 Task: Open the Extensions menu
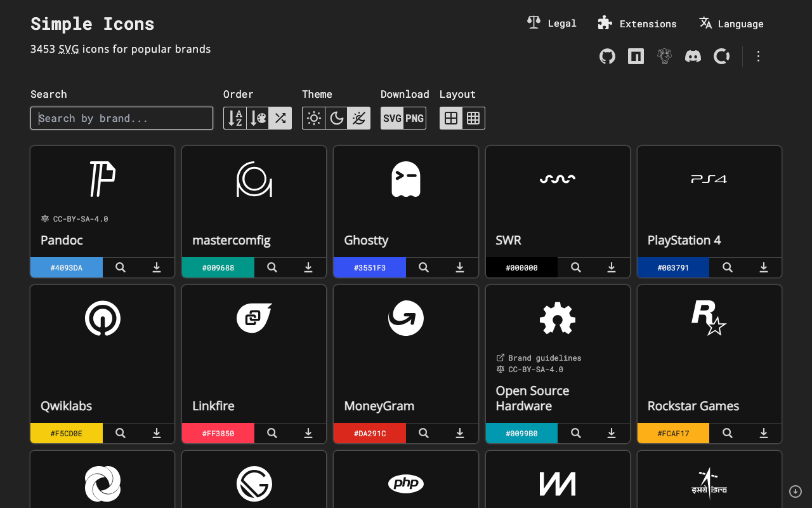tap(638, 23)
